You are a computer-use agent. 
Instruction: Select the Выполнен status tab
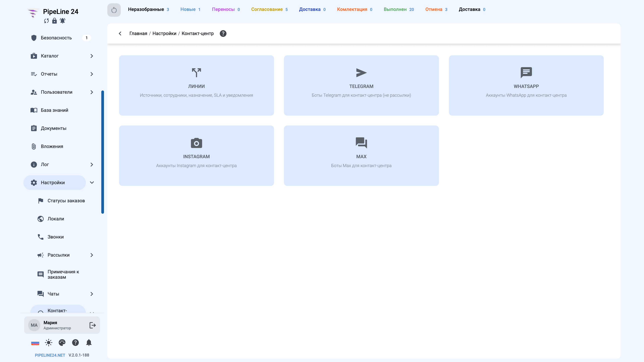click(x=399, y=10)
